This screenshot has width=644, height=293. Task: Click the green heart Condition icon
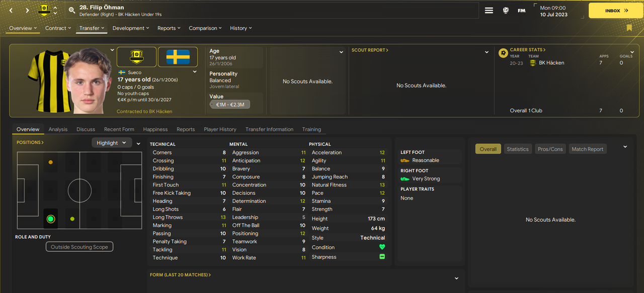click(x=382, y=247)
